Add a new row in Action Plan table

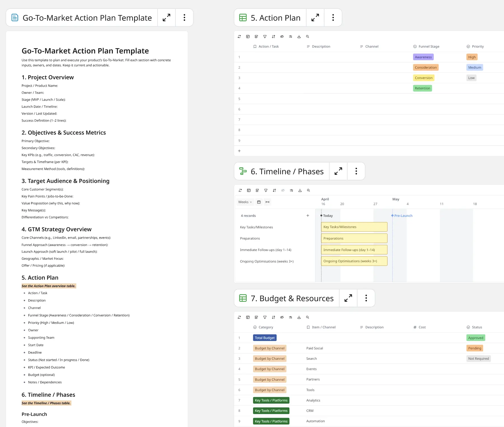tap(239, 151)
